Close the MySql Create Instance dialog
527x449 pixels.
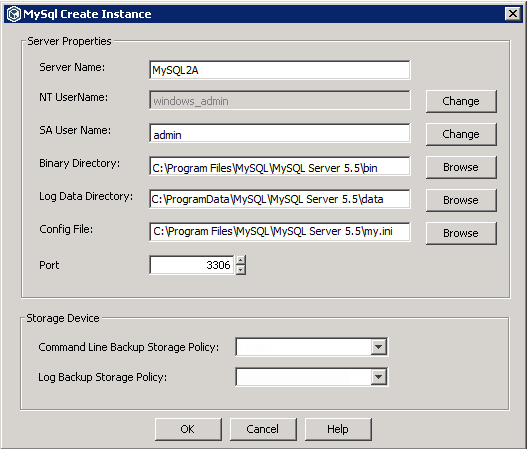tap(513, 14)
